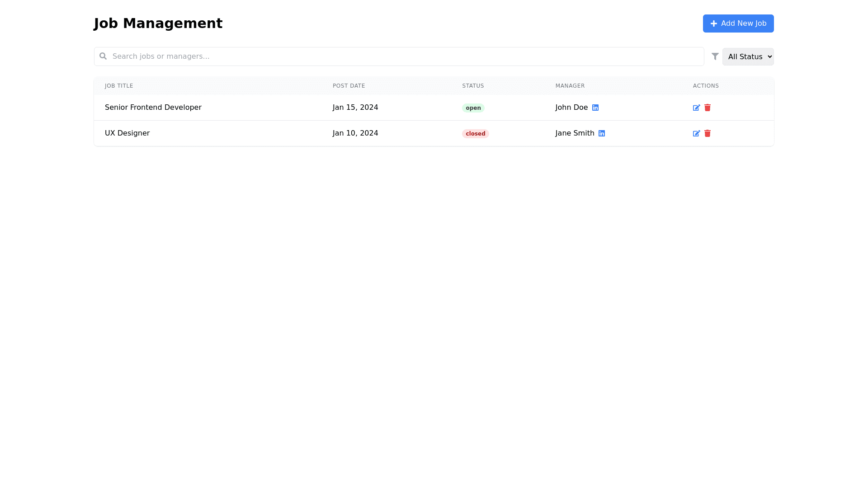Click the red closed status badge
Viewport: 868px width, 488px height.
click(x=475, y=134)
